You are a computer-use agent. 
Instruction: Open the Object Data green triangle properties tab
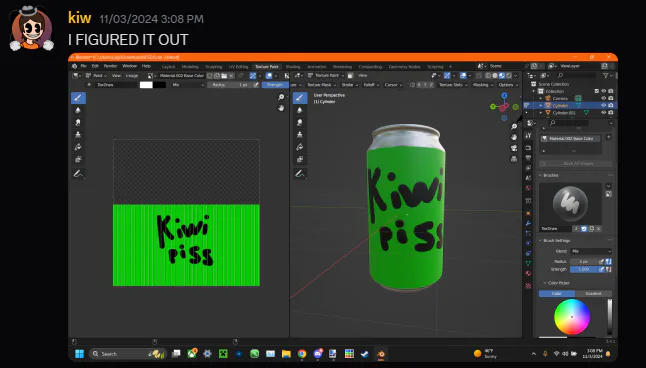pos(528,263)
